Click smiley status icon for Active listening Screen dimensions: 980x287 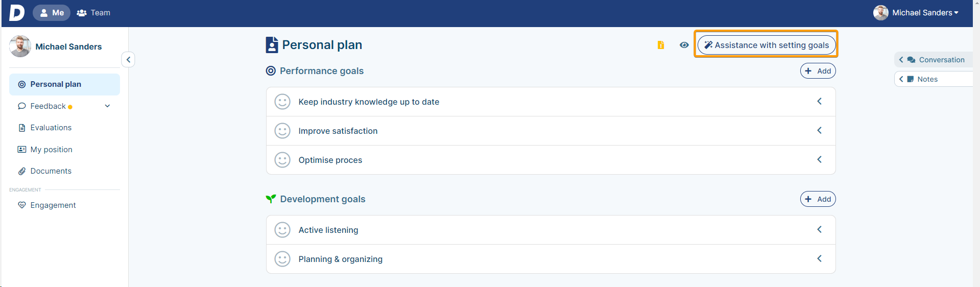[x=282, y=230]
